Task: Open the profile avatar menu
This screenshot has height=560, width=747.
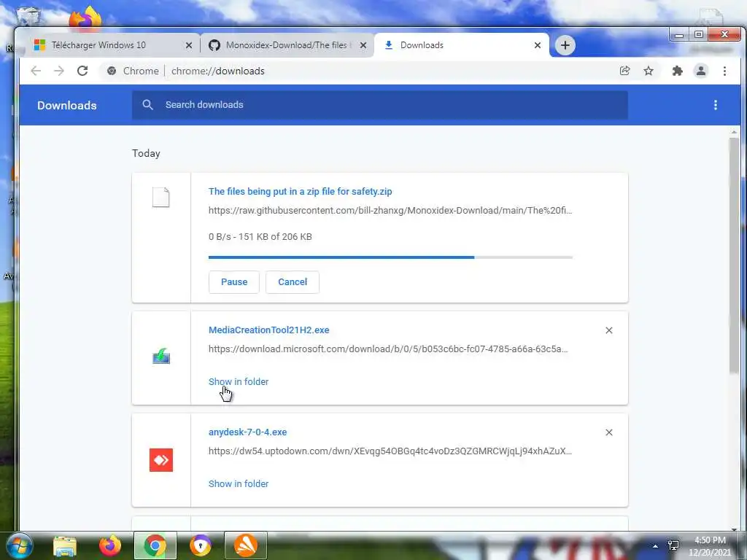Action: 701,71
